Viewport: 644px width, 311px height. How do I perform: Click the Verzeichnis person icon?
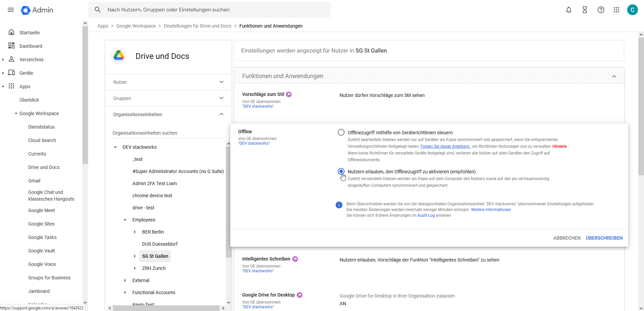coord(11,59)
